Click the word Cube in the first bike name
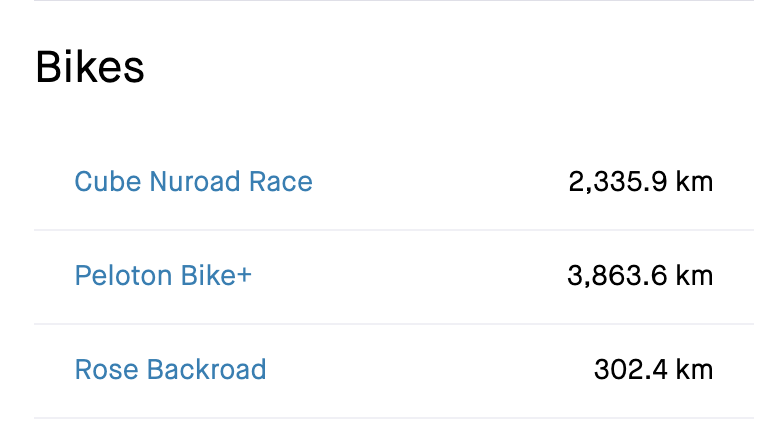Image resolution: width=758 pixels, height=444 pixels. 108,182
